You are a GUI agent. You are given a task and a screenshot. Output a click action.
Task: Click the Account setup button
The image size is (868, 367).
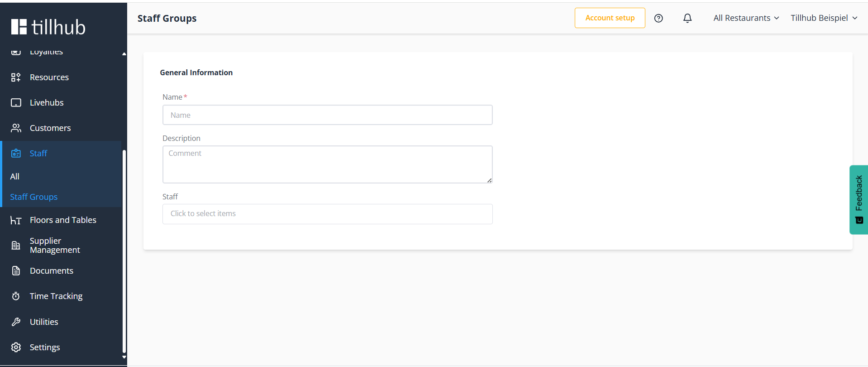610,18
